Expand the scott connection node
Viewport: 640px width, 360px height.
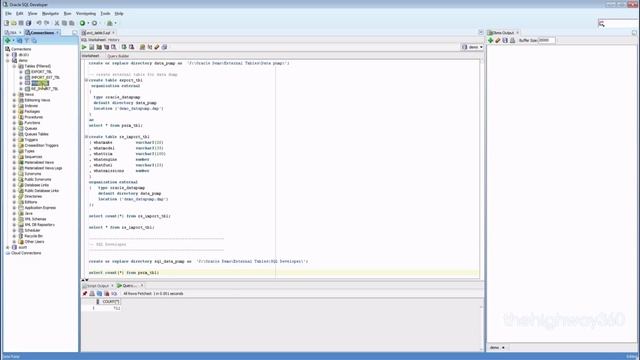[x=8, y=247]
